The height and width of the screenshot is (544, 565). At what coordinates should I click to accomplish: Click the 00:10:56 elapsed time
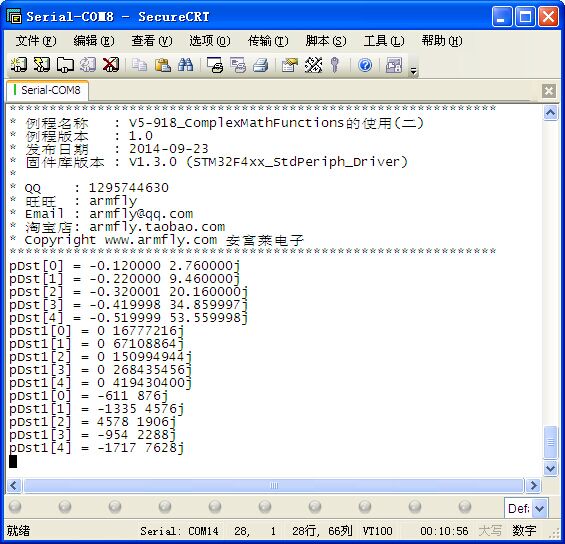(x=444, y=531)
